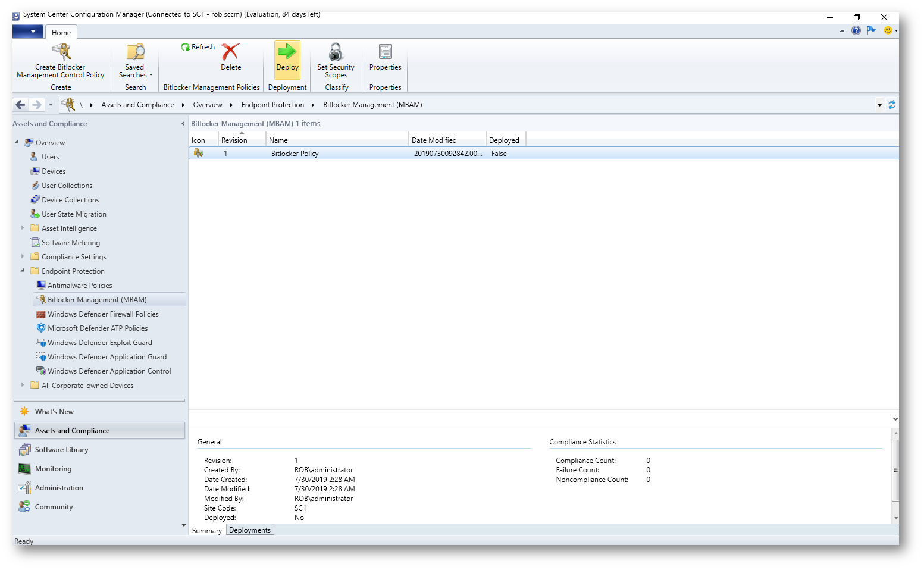Select the Home ribbon tab
924x570 pixels.
(61, 33)
